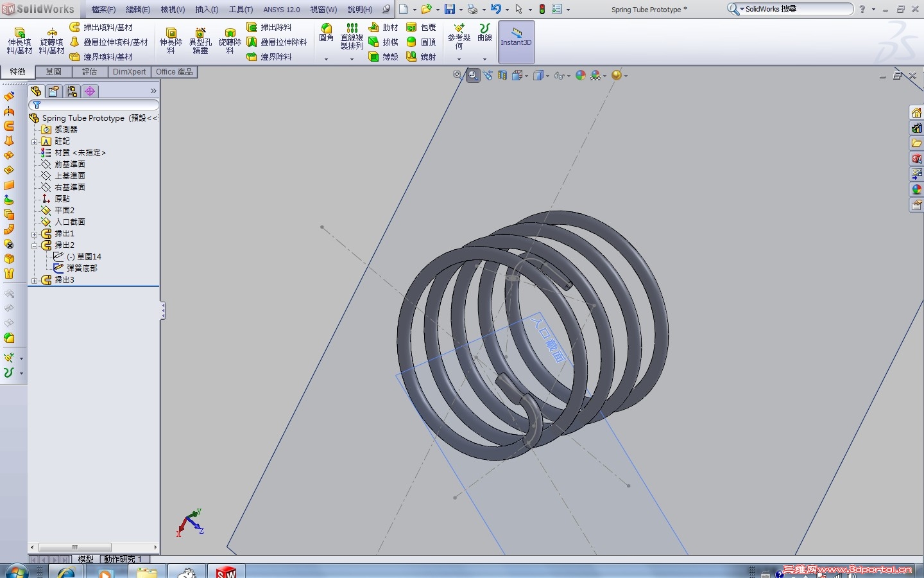Viewport: 924px width, 578px height.
Task: Click the Save icon in the top toolbar
Action: pyautogui.click(x=450, y=9)
